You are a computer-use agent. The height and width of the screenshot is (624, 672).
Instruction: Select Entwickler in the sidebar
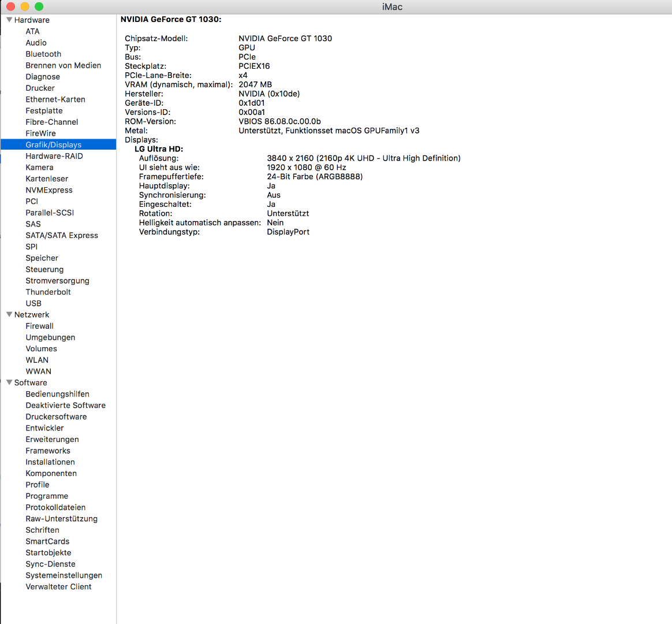tap(44, 428)
